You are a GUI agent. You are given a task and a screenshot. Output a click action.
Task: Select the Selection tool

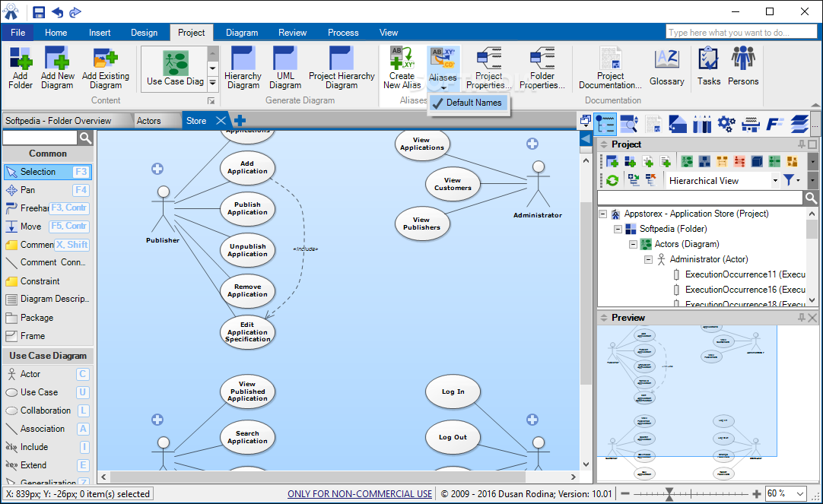[x=47, y=172]
